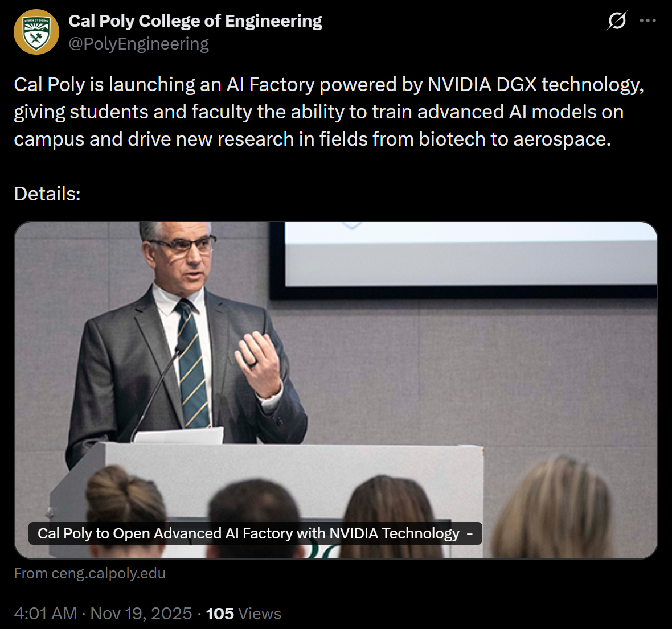Image resolution: width=672 pixels, height=629 pixels.
Task: Click the tweet body text
Action: tap(319, 112)
